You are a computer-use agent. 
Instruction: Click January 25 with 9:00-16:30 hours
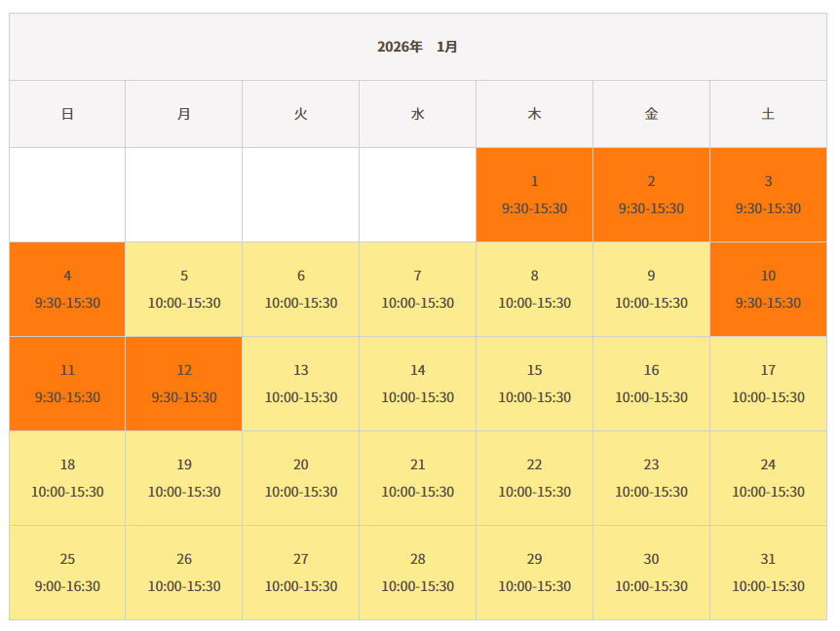click(x=67, y=573)
